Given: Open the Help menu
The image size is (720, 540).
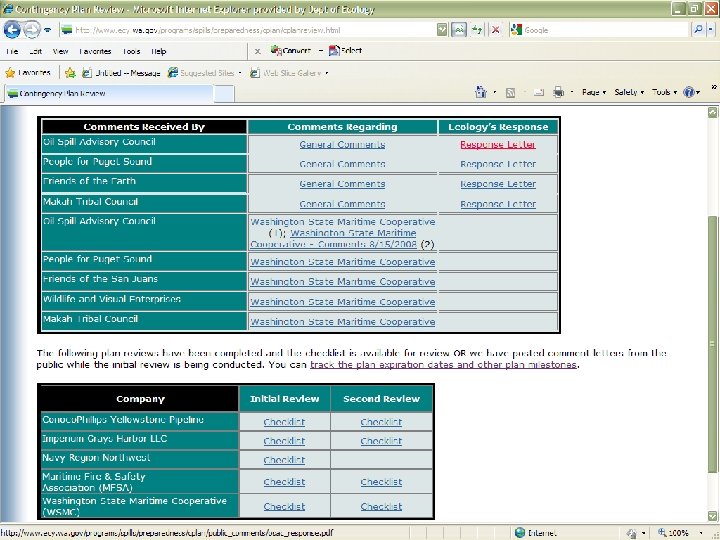Looking at the screenshot, I should coord(158,51).
